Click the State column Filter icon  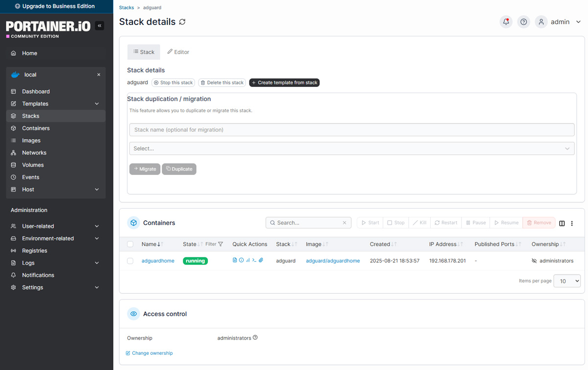[x=220, y=244]
